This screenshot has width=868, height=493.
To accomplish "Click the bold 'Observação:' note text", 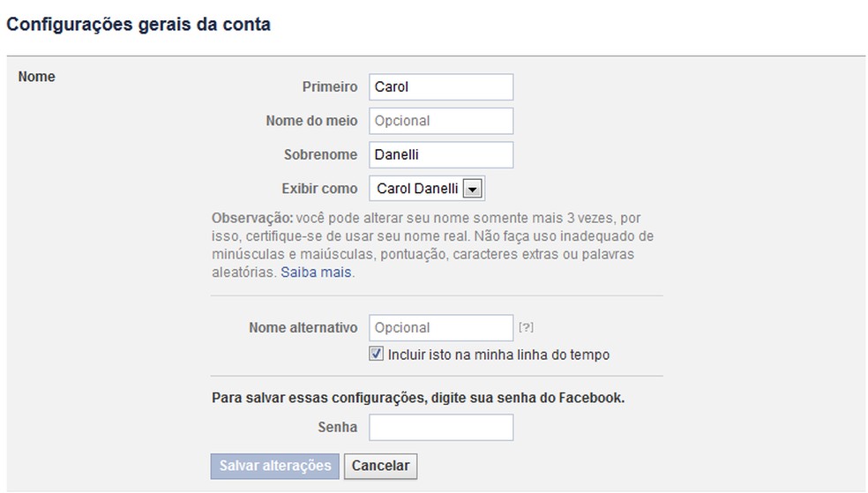I will click(253, 217).
